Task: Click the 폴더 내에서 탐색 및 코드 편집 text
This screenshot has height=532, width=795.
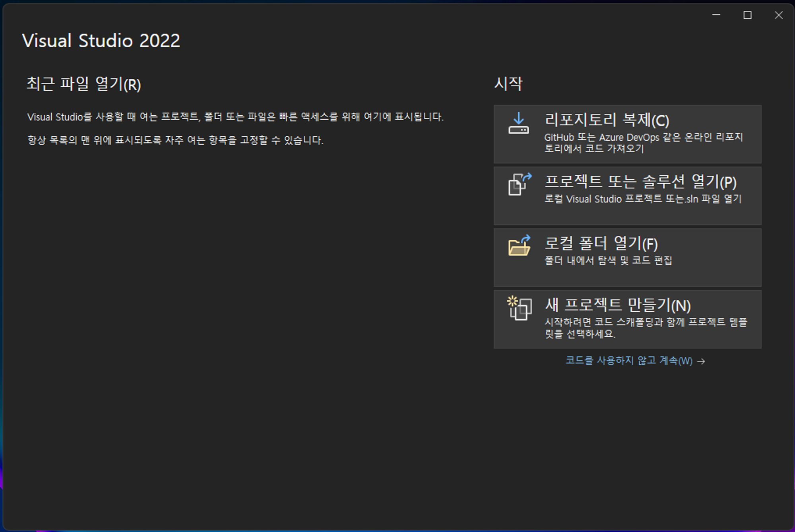Action: pyautogui.click(x=608, y=260)
